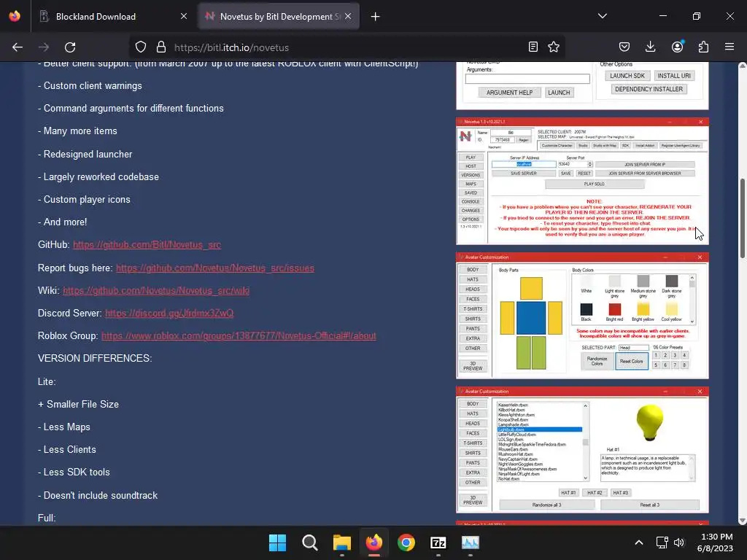Screen dimensions: 747x560
Task: Click the '- Custom player icons' text
Action: (x=84, y=200)
